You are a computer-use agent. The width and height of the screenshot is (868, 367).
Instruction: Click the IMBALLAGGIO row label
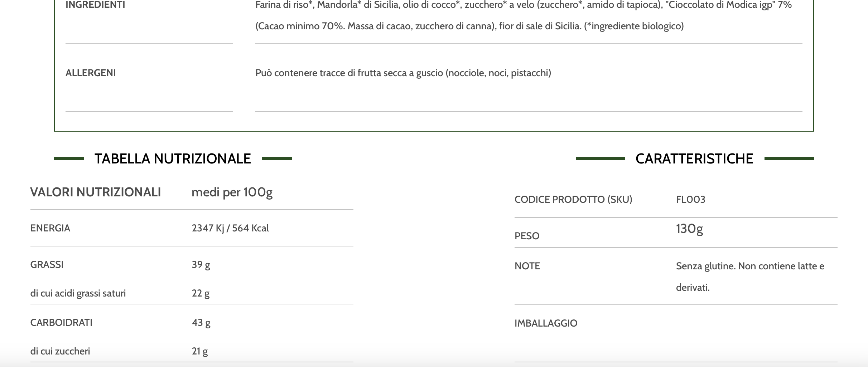point(546,323)
